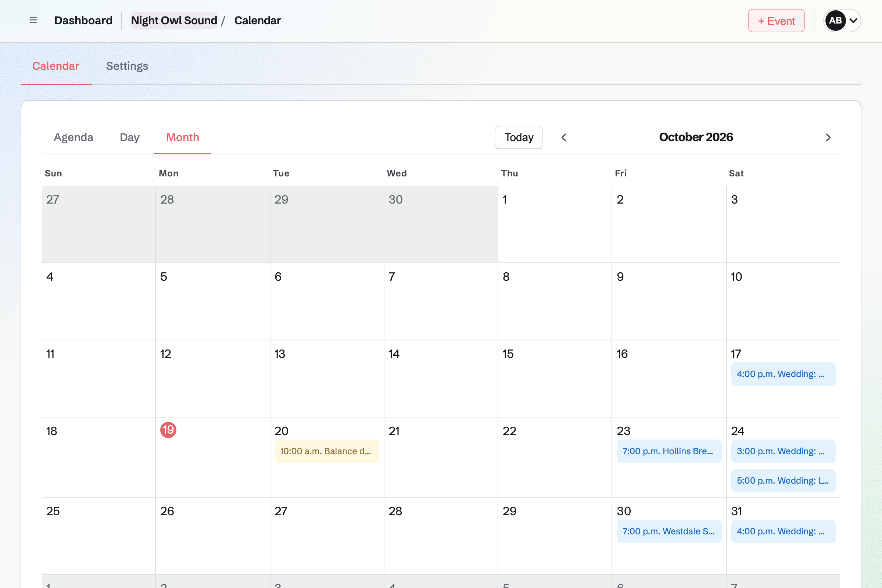The height and width of the screenshot is (588, 882).
Task: Switch to Day view
Action: 130,137
